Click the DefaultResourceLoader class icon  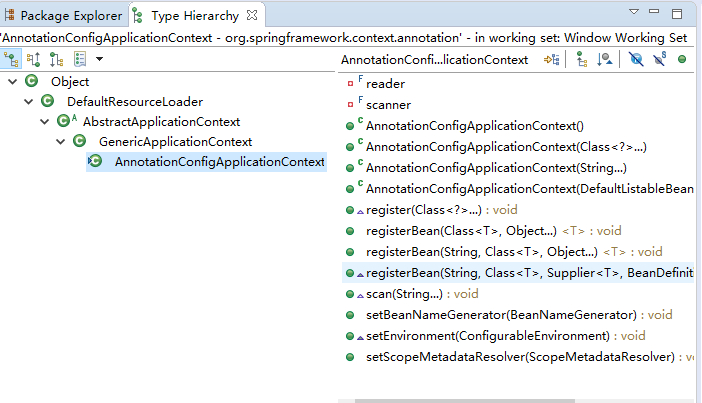pyautogui.click(x=47, y=101)
